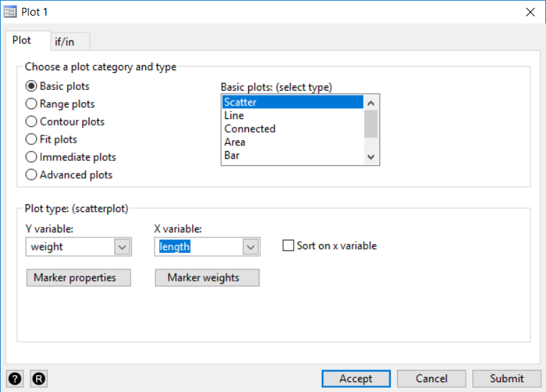Image resolution: width=546 pixels, height=392 pixels.
Task: Choose the Contour plots option
Action: pos(31,122)
